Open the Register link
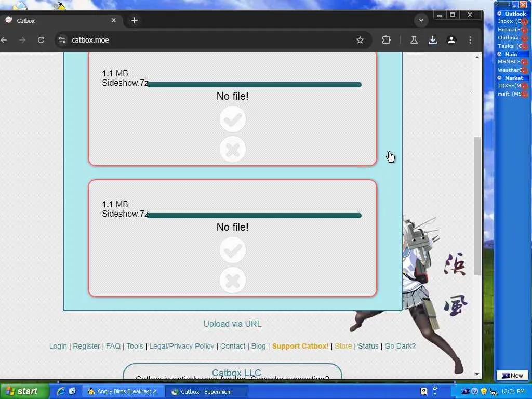 (x=87, y=346)
